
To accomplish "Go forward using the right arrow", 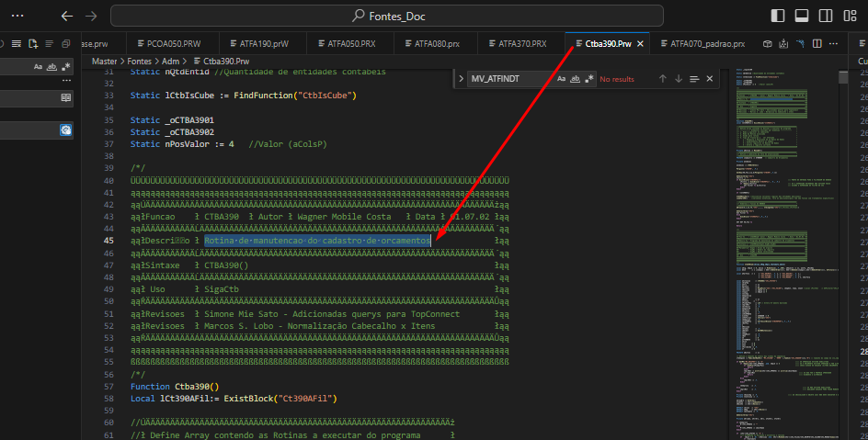I will pyautogui.click(x=91, y=16).
